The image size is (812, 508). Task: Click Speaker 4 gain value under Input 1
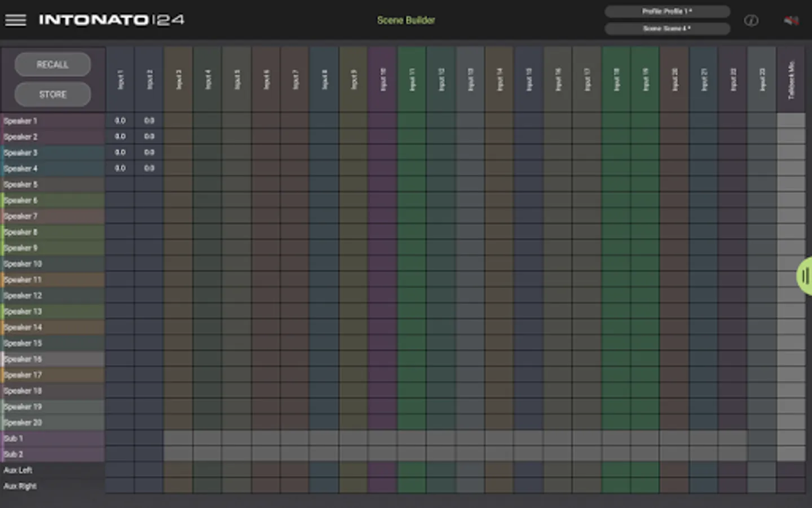120,168
